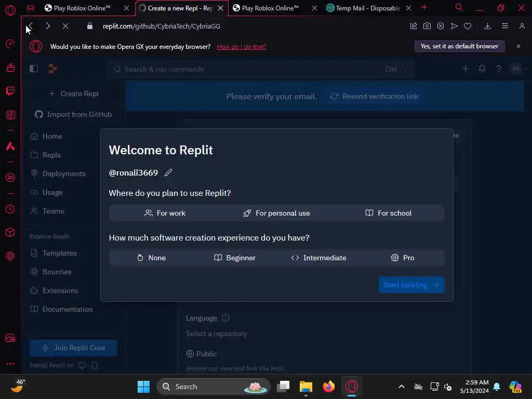This screenshot has height=399, width=532.
Task: Add page to bookmarks heart icon
Action: [468, 26]
